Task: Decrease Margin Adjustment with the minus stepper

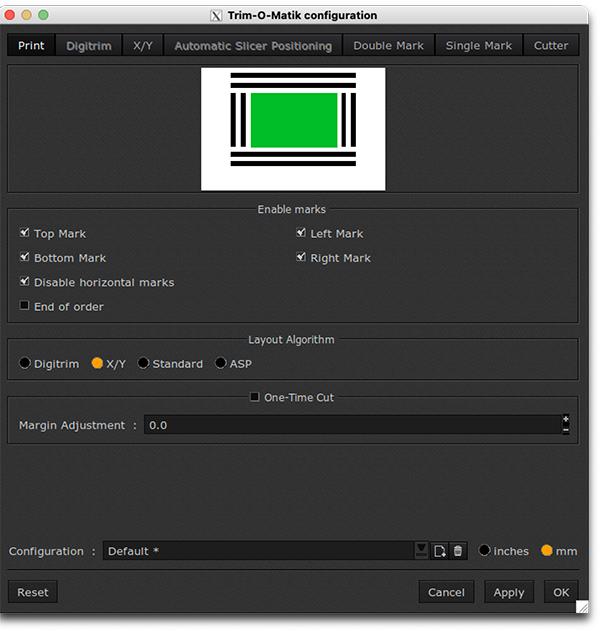Action: tap(566, 430)
